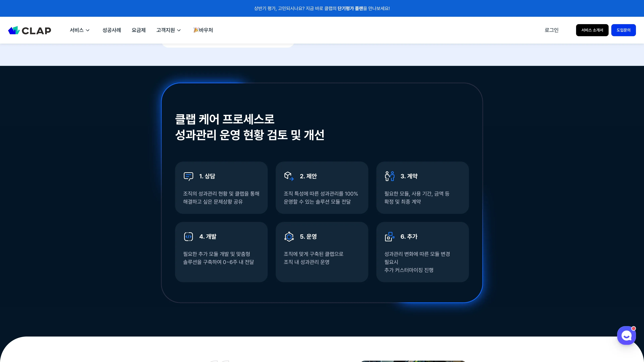This screenshot has width=644, height=362.
Task: Click the people icon for 3. 계약
Action: tap(389, 176)
